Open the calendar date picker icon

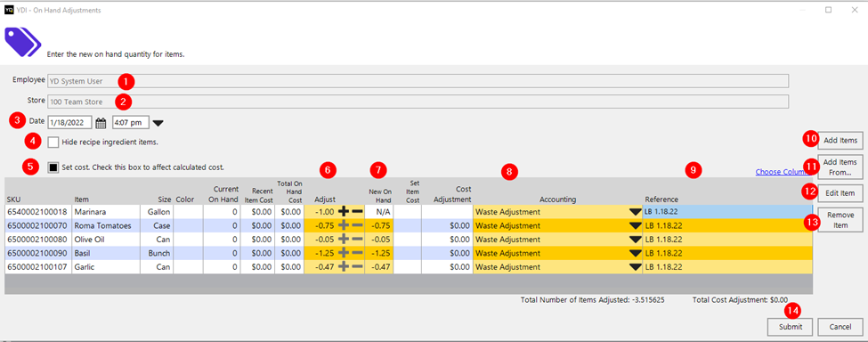[101, 123]
